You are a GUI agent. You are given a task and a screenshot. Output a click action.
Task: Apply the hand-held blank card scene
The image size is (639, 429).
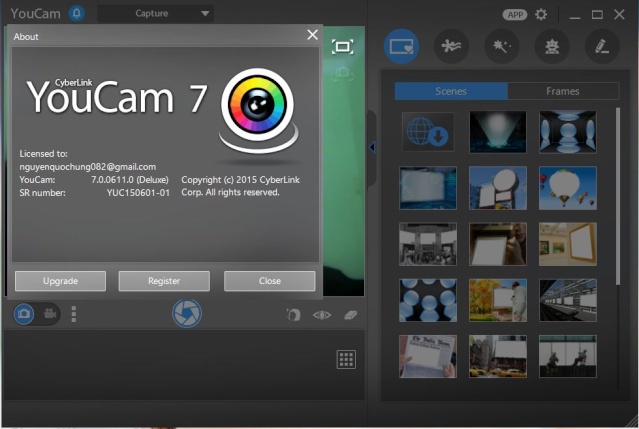(498, 244)
